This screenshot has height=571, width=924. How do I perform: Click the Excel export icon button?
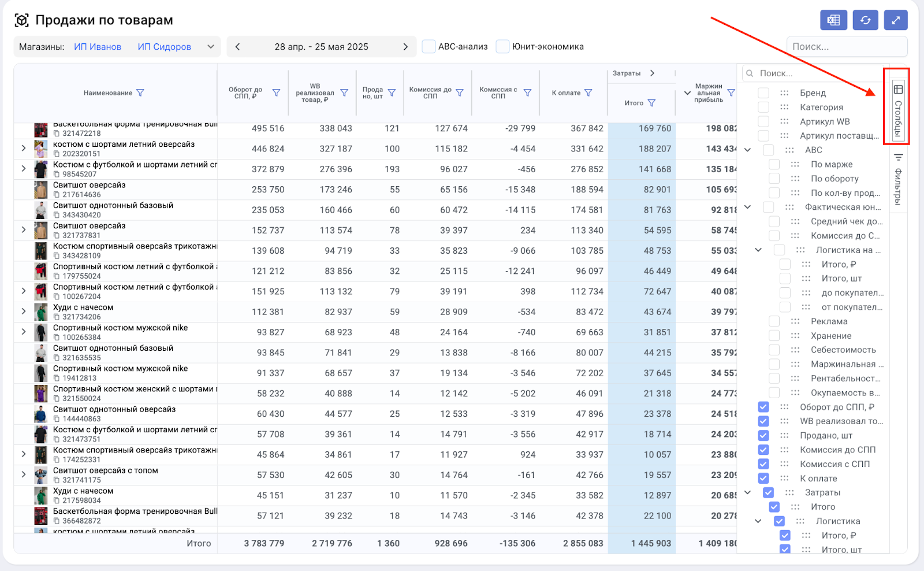point(833,20)
